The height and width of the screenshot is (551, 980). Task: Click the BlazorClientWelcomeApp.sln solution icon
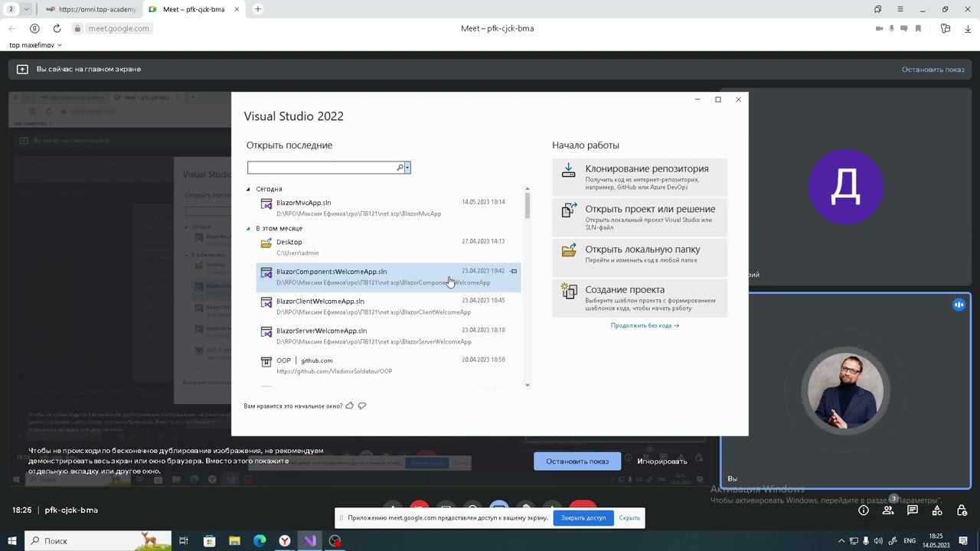click(266, 302)
